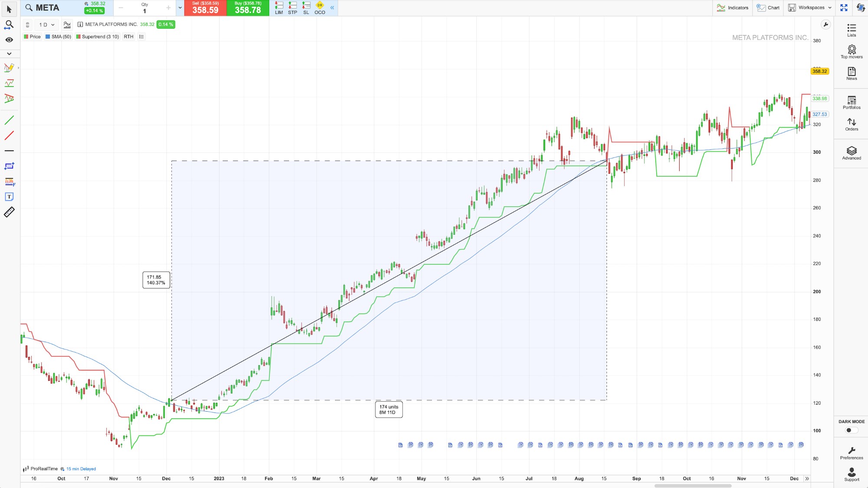
Task: Click the red Sell 358.59 button
Action: [205, 8]
